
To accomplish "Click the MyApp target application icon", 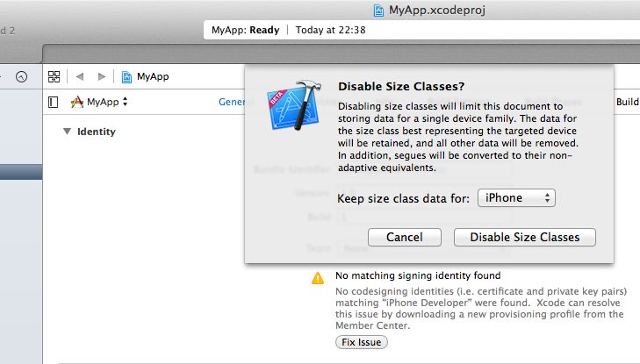I will click(76, 102).
